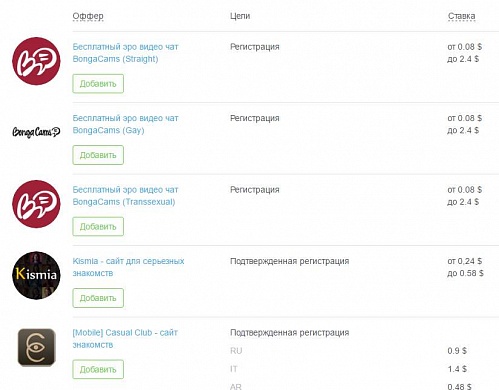Sort by the Оффер column header

pyautogui.click(x=88, y=16)
